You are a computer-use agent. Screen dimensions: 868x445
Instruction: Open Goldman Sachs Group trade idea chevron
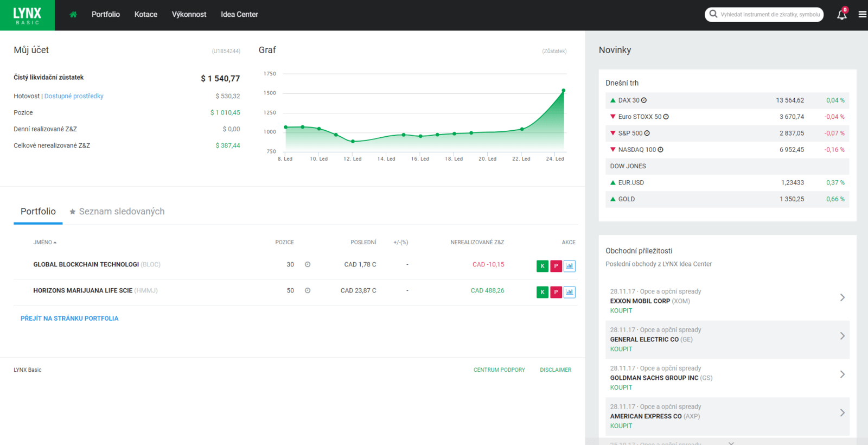click(843, 374)
